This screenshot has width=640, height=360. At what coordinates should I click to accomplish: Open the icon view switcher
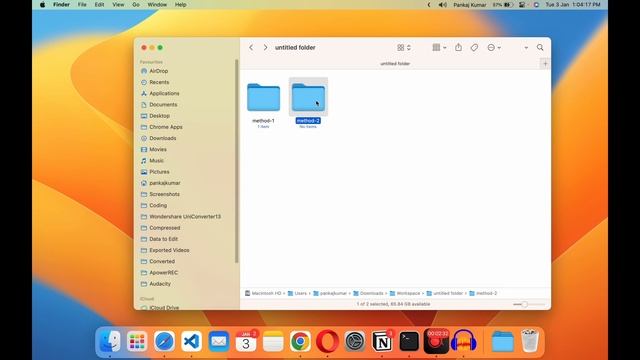pos(404,48)
